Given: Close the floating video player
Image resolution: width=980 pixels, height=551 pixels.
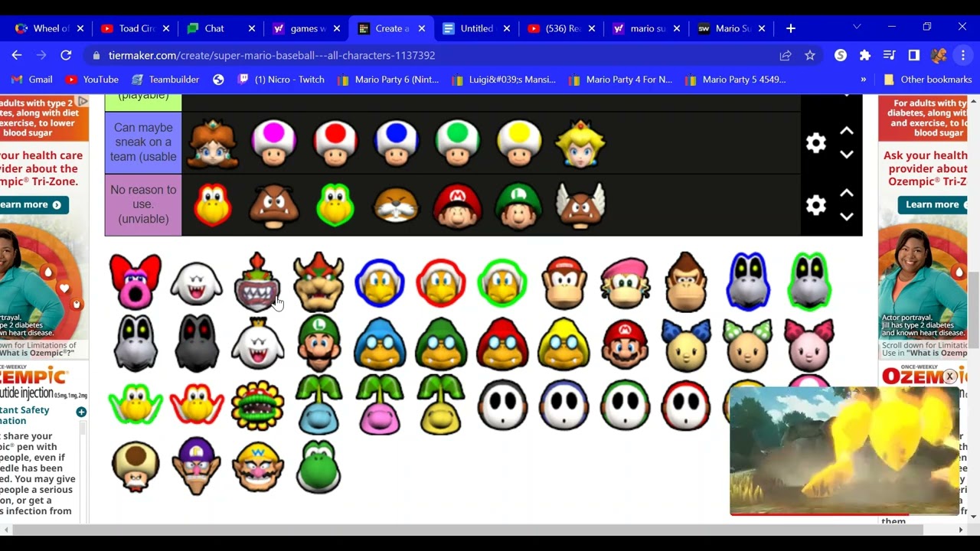Looking at the screenshot, I should 949,377.
